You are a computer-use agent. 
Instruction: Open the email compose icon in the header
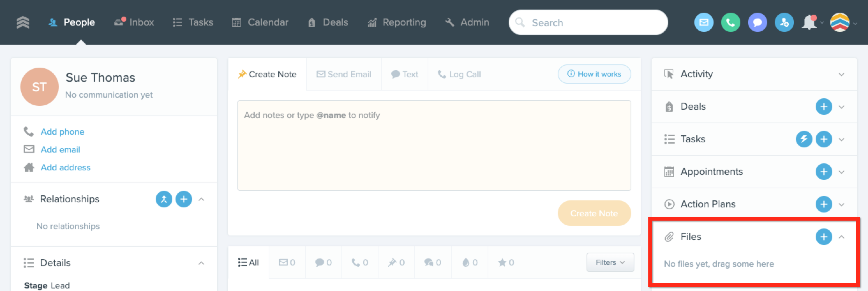pos(704,23)
